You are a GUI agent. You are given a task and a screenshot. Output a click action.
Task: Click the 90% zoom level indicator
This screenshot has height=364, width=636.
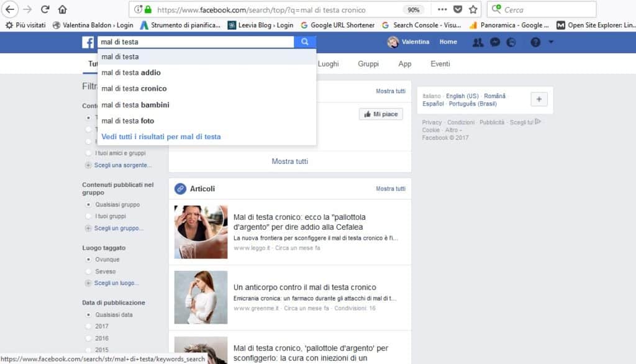(413, 10)
